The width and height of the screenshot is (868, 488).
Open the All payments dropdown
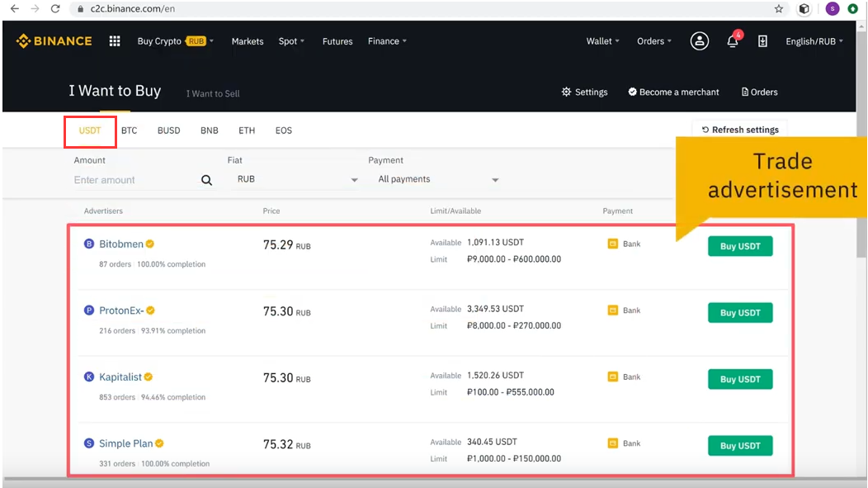click(x=438, y=179)
